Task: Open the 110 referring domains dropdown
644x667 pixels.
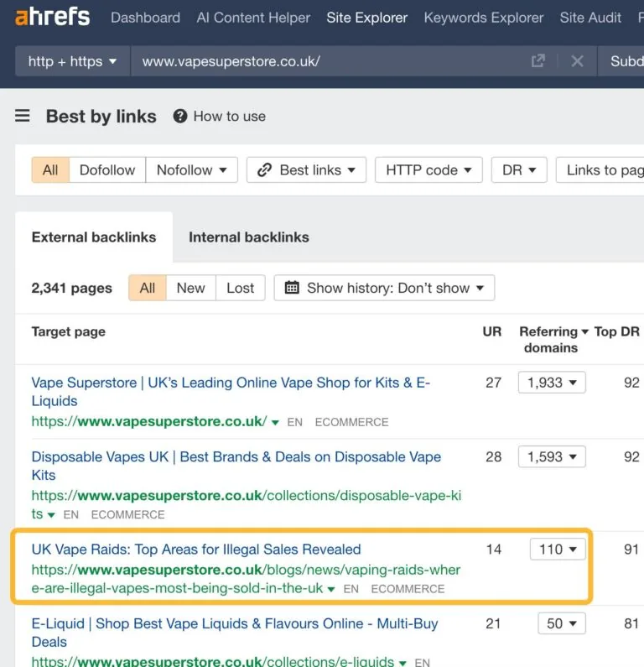Action: tap(558, 550)
